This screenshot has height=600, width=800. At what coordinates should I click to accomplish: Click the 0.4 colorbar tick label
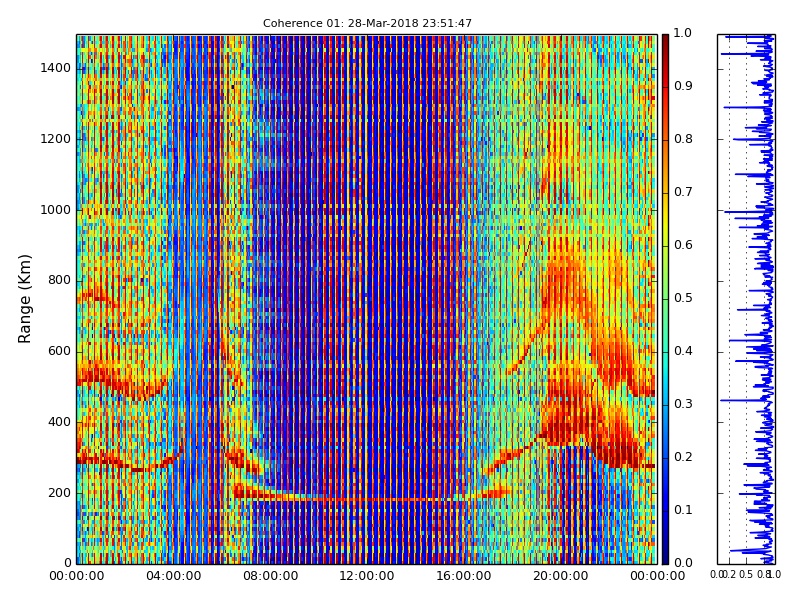[x=683, y=351]
